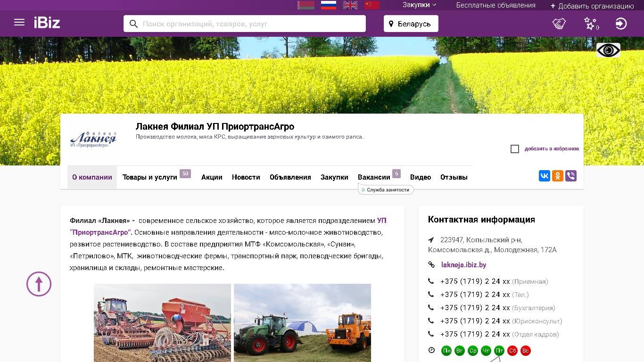The image size is (644, 362).
Task: Check the добавить в избранное checkbox
Action: point(515,149)
